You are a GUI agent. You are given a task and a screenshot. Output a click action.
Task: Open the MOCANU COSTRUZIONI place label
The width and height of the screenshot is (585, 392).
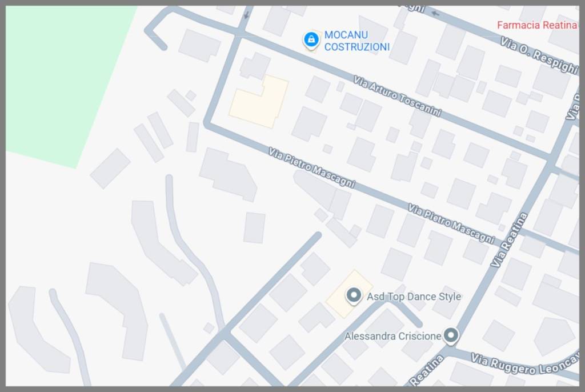[x=356, y=41]
